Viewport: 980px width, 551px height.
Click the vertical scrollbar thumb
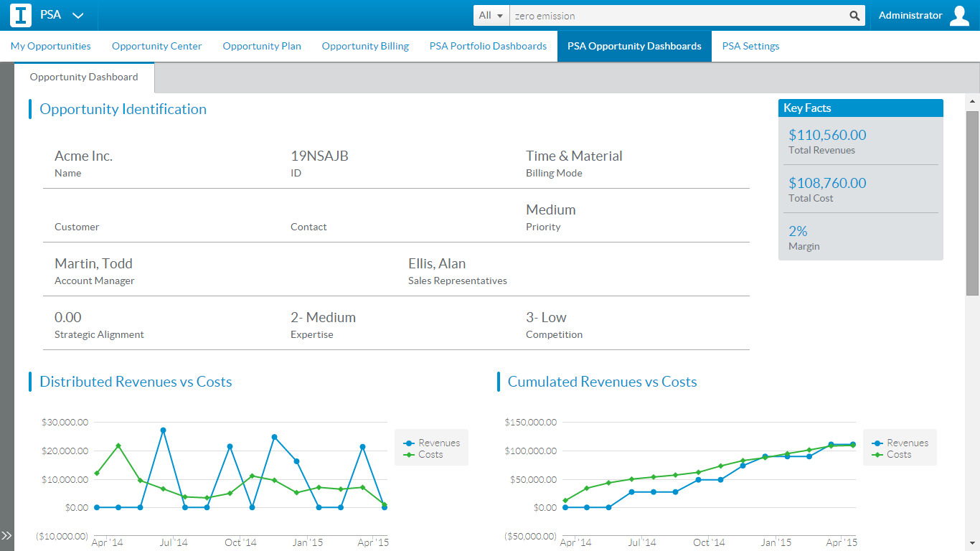tap(972, 202)
